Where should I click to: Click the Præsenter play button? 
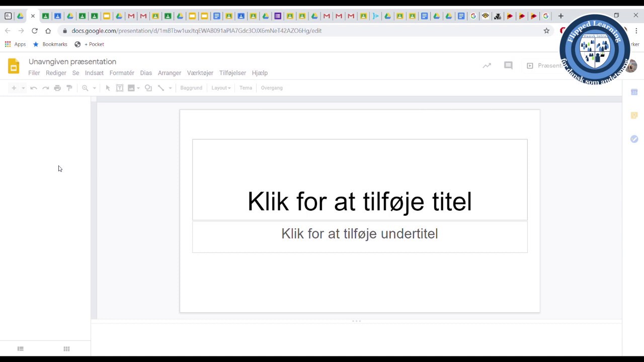tap(544, 65)
